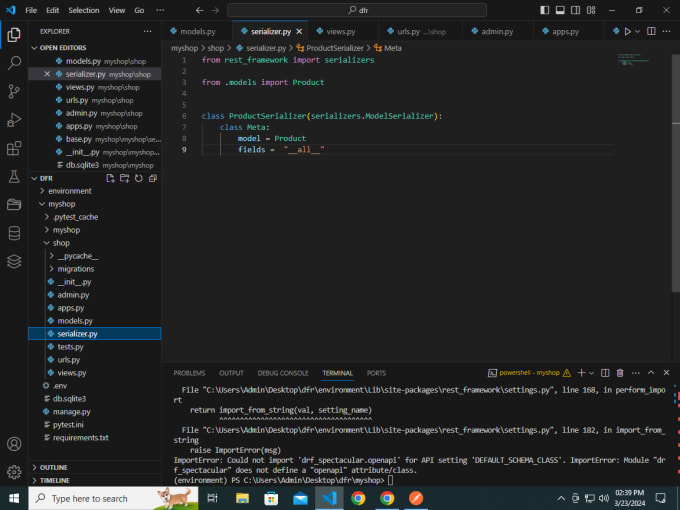
Task: Customize layout icon in title bar
Action: pyautogui.click(x=591, y=10)
